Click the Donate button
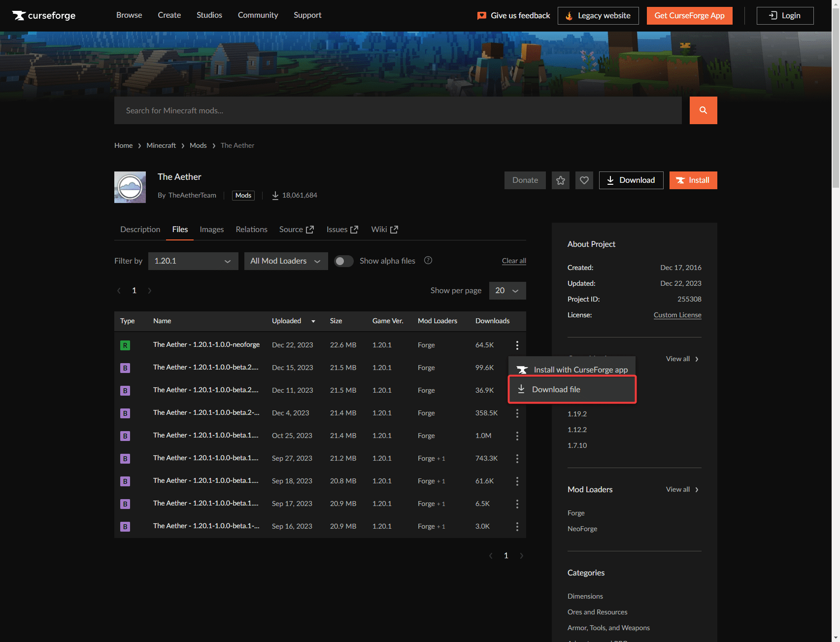 (x=525, y=180)
